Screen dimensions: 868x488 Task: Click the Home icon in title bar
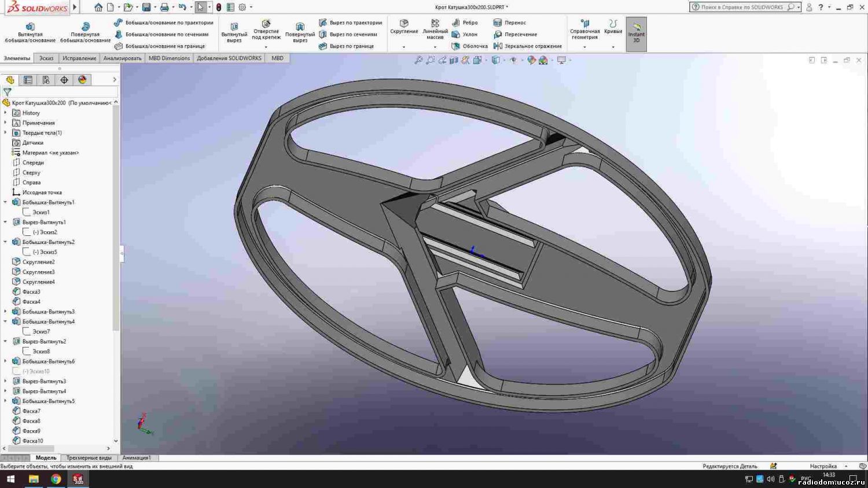(x=98, y=8)
